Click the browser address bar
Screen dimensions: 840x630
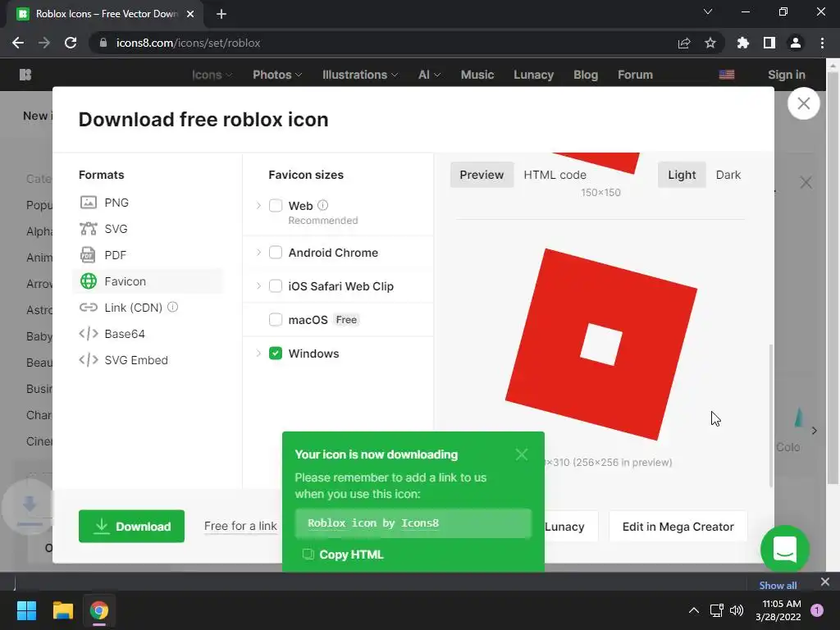[x=386, y=43]
